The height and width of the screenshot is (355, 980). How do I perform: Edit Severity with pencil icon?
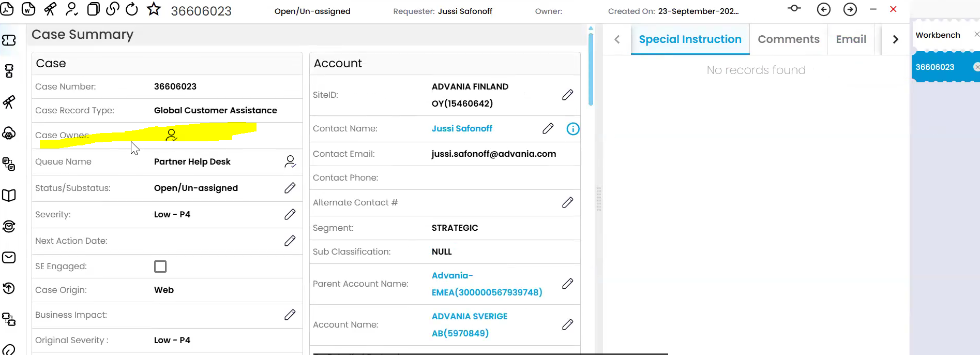point(290,214)
